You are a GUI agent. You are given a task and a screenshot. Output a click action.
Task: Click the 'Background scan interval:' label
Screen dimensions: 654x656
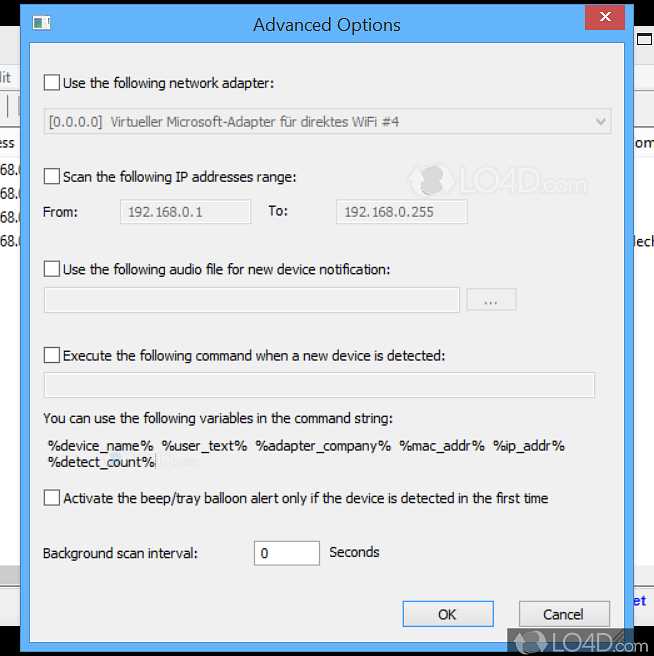pos(121,554)
